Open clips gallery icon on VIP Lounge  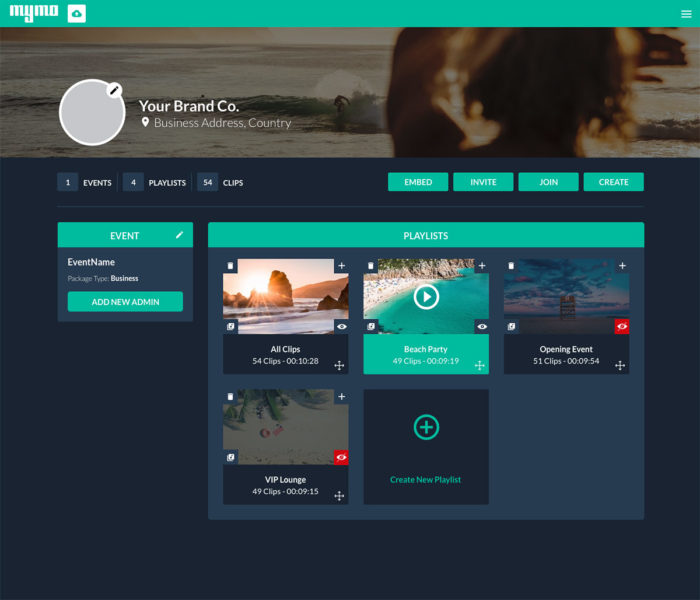pyautogui.click(x=230, y=457)
